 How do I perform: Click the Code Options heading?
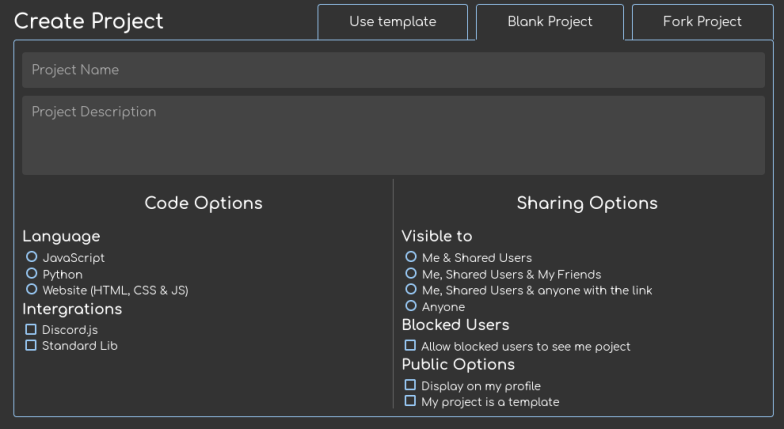pyautogui.click(x=204, y=203)
